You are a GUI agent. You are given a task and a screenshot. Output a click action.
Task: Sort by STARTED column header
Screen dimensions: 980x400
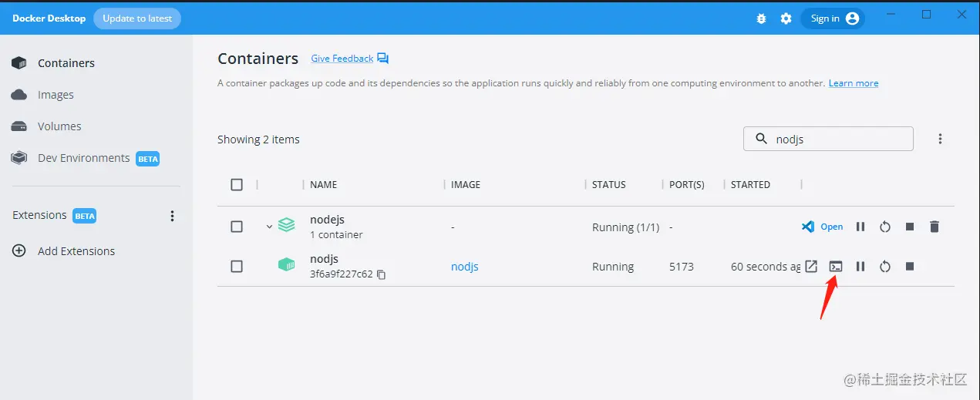coord(750,185)
